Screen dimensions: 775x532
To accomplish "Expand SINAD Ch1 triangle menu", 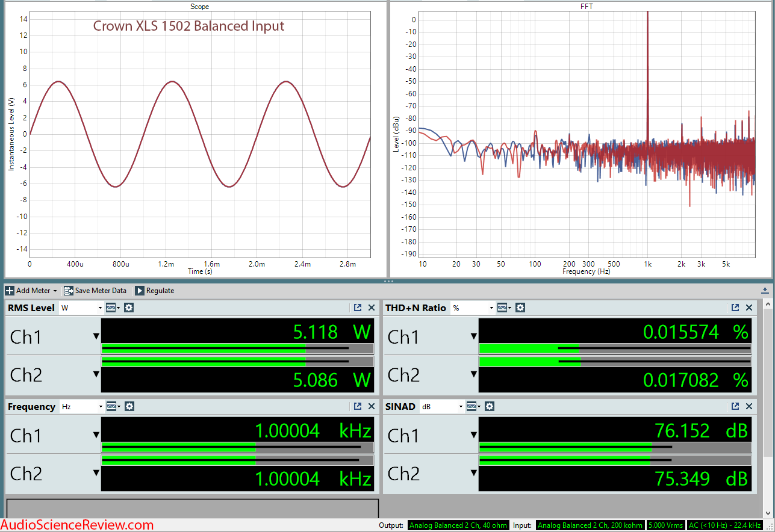I will (473, 435).
